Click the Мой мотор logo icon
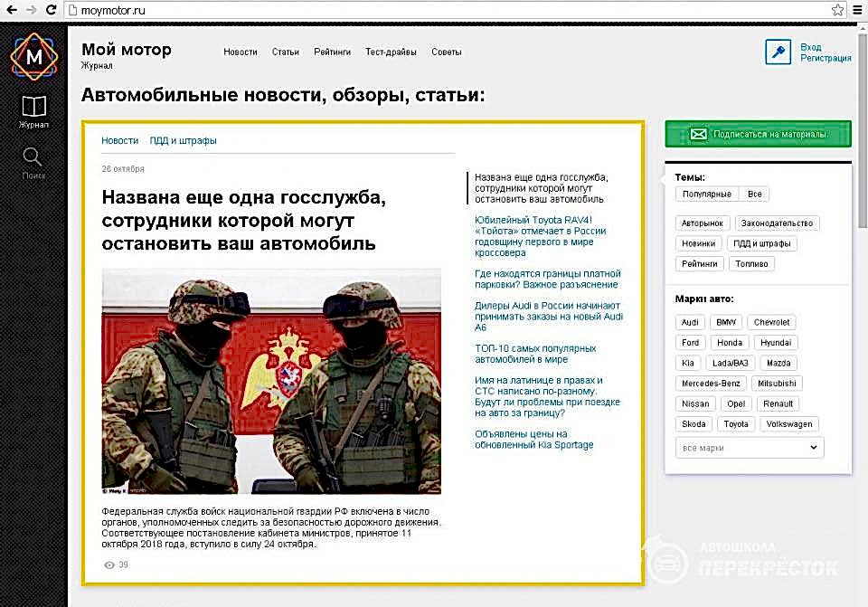Viewport: 868px width, 607px height. click(x=33, y=56)
